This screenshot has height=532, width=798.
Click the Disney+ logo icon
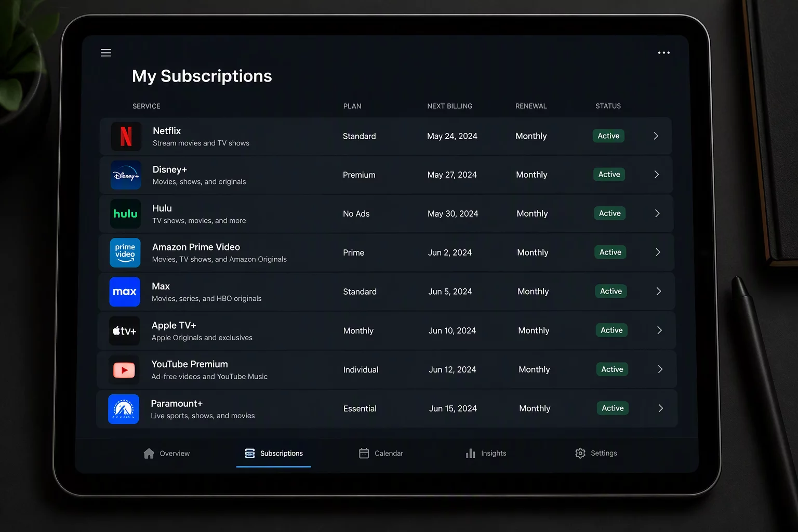pos(126,175)
